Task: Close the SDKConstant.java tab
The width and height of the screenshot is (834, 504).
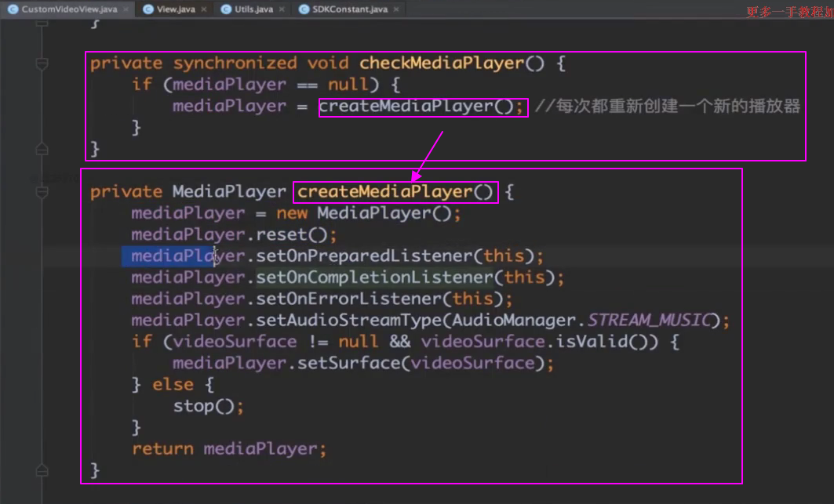Action: [x=395, y=9]
